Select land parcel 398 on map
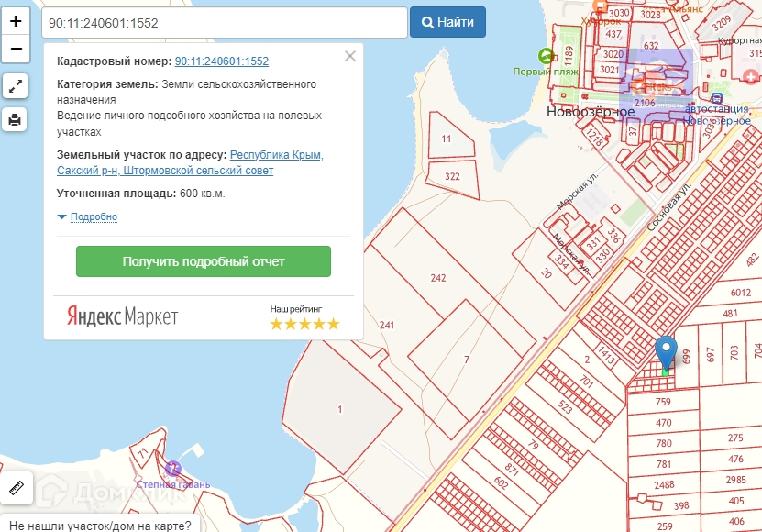 coord(680,505)
